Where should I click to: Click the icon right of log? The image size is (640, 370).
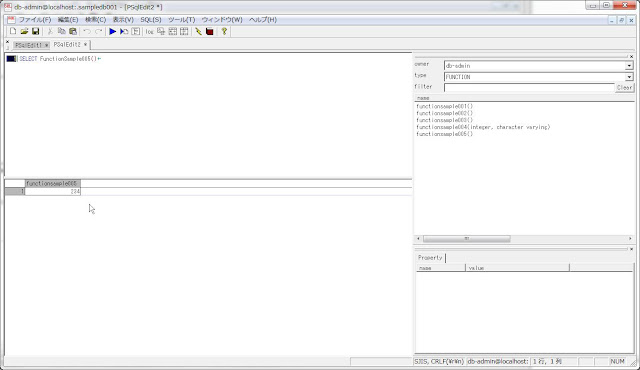(x=161, y=31)
